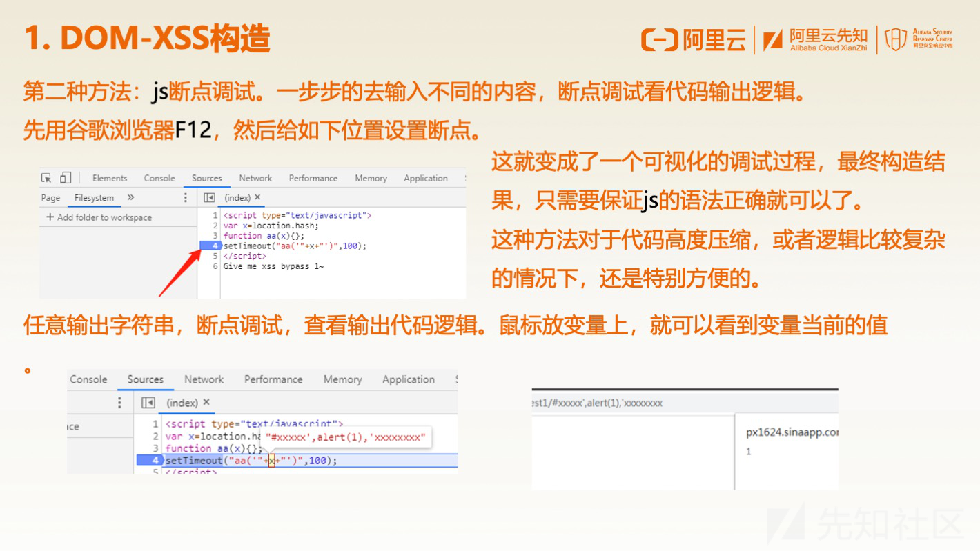Click code line "var x=location.hash;" in upper DevTools
The width and height of the screenshot is (980, 551).
pyautogui.click(x=271, y=226)
